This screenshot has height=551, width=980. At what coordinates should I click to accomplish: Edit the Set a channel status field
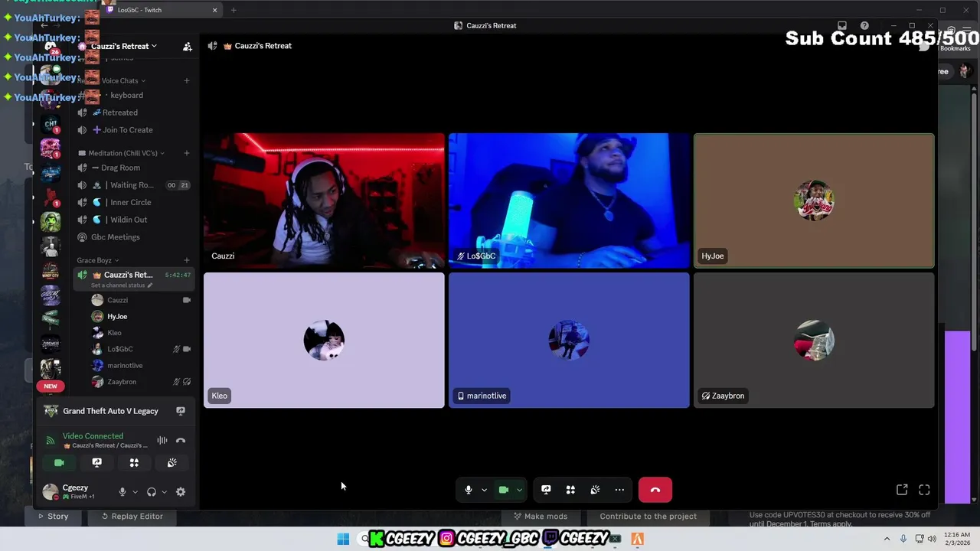tap(121, 285)
